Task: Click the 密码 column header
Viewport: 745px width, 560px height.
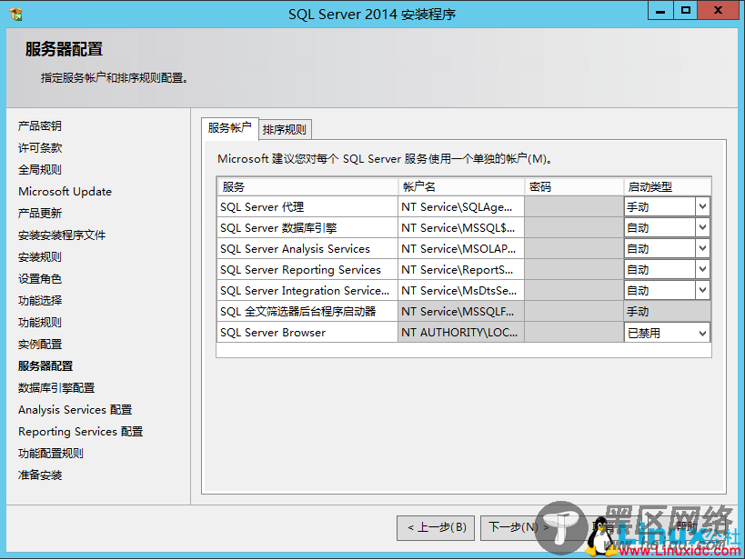Action: coord(574,186)
